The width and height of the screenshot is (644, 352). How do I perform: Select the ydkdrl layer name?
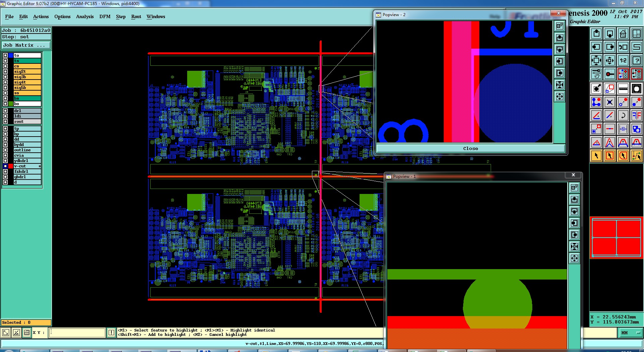27,161
